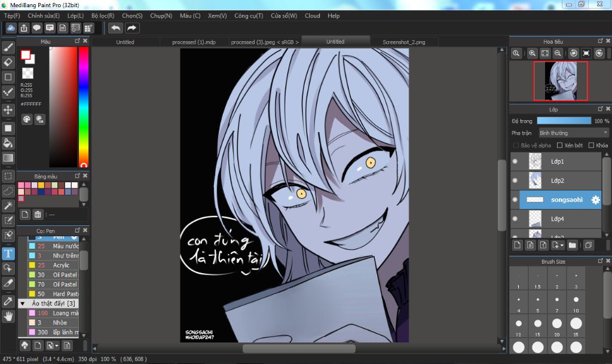Select the Brush tool in left toolbar

coord(8,47)
